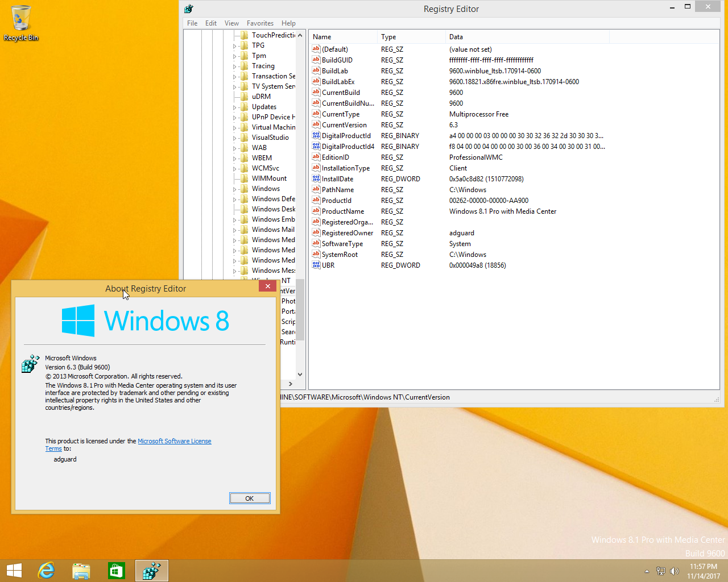Viewport: 728px width, 582px height.
Task: Select the UBR value icon
Action: pos(316,265)
